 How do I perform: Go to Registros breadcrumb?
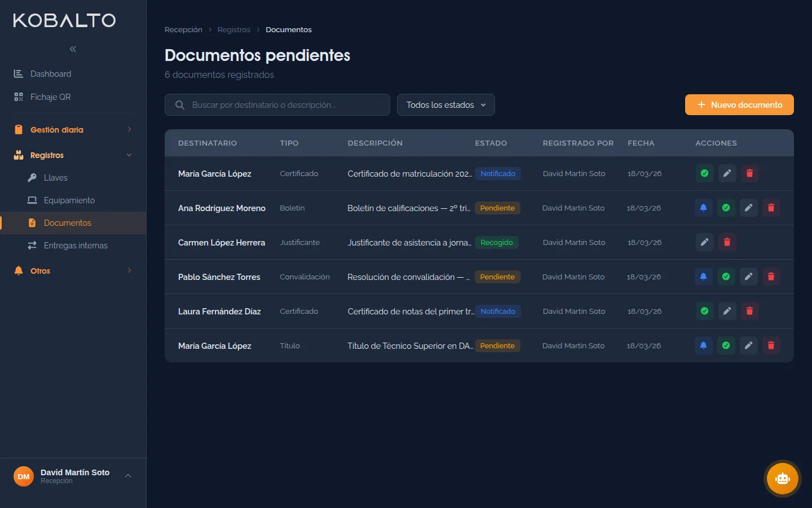(x=234, y=30)
